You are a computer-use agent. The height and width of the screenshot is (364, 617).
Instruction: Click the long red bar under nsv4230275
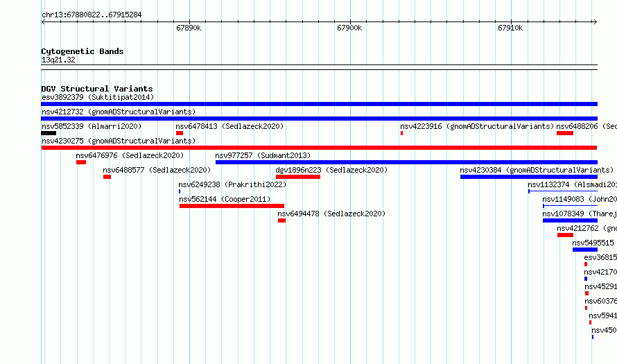tap(319, 148)
